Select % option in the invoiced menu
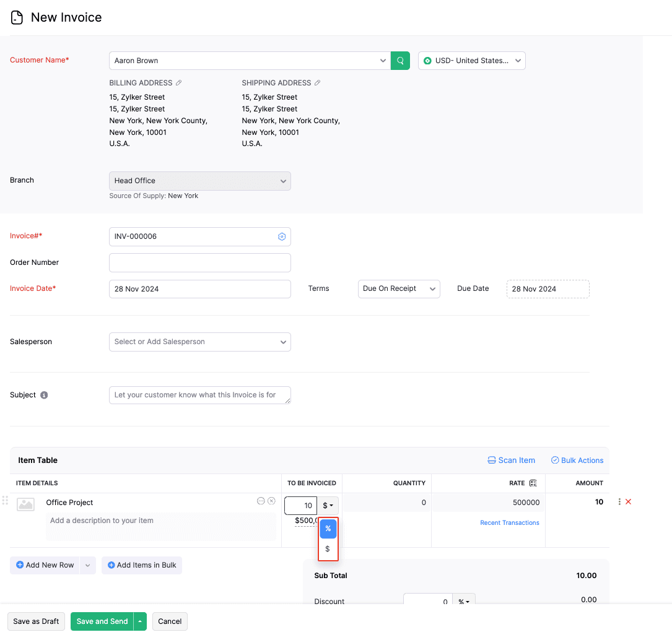Screen dimensions: 672x640 [x=328, y=529]
